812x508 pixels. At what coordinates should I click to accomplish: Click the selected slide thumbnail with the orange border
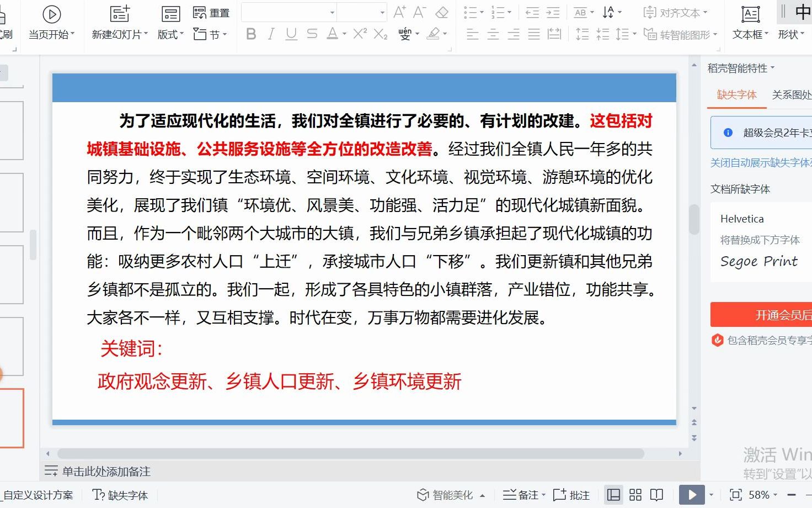point(12,418)
